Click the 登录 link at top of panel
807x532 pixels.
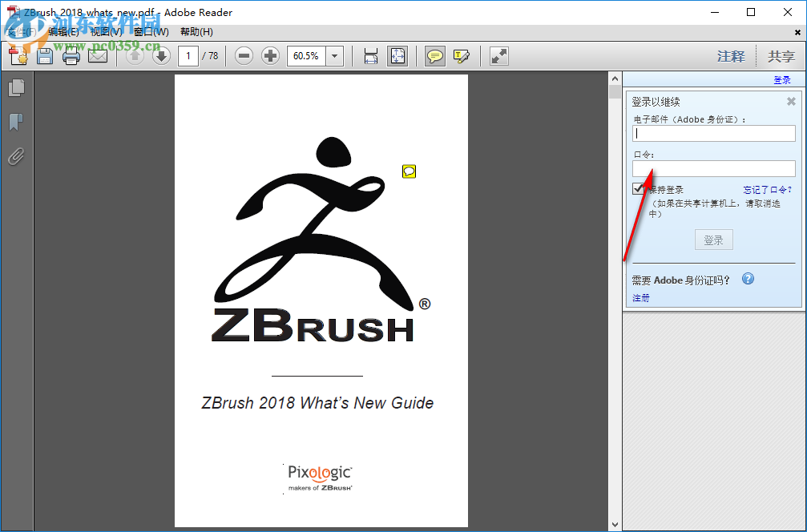point(782,80)
